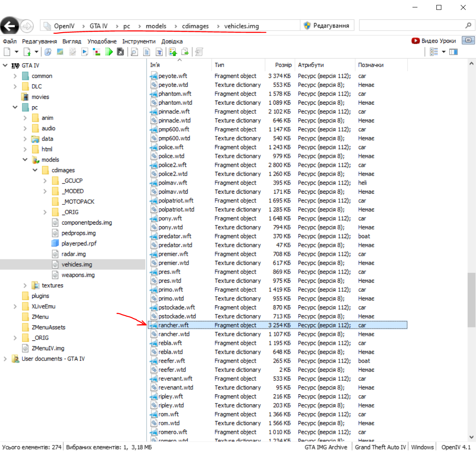The width and height of the screenshot is (476, 452).
Task: Collapse the pc folder node
Action: (x=15, y=107)
